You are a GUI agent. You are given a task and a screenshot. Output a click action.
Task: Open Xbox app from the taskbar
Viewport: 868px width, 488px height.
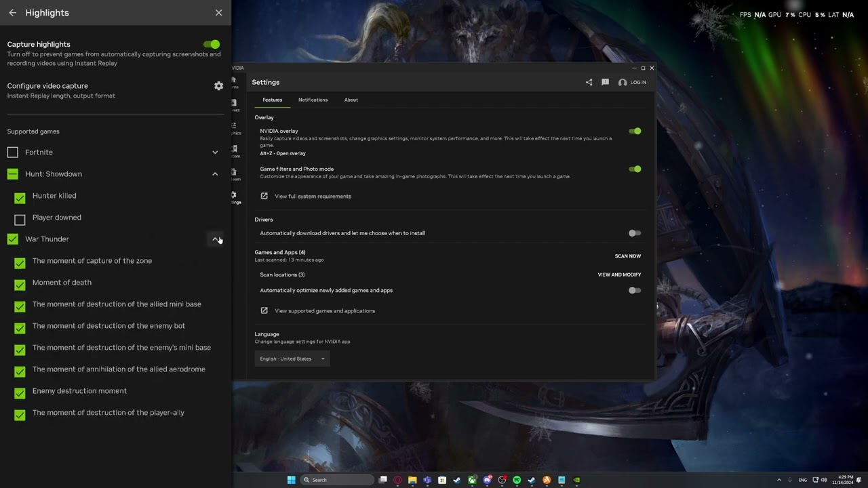click(x=472, y=480)
